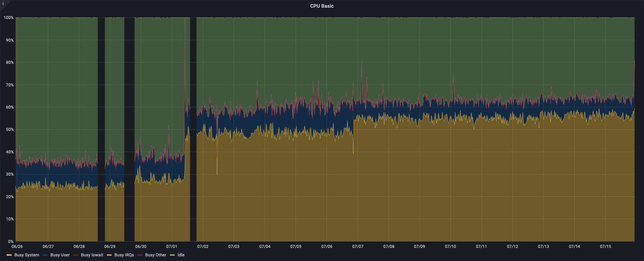Click the 30% y-axis label
This screenshot has width=644, height=261.
coord(10,174)
